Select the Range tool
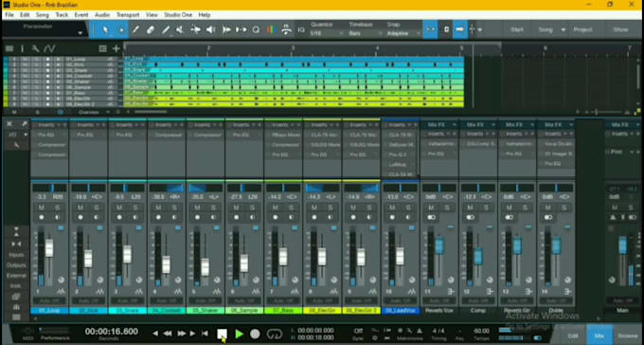 coord(121,29)
